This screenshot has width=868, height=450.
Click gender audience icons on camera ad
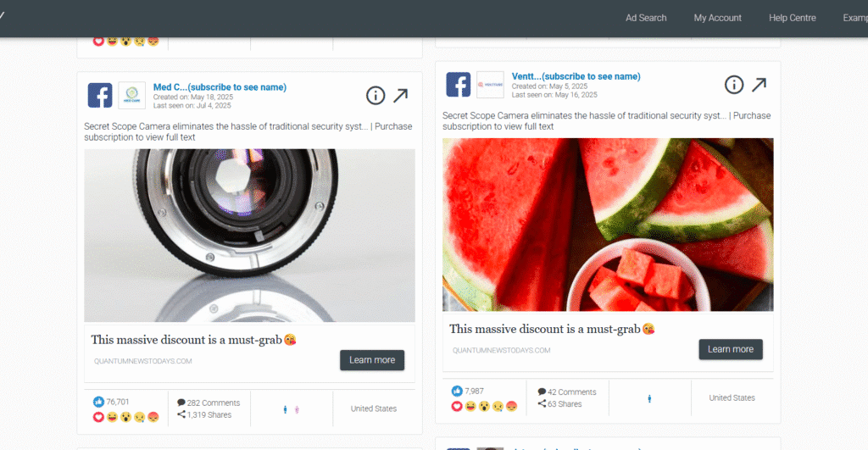click(292, 409)
